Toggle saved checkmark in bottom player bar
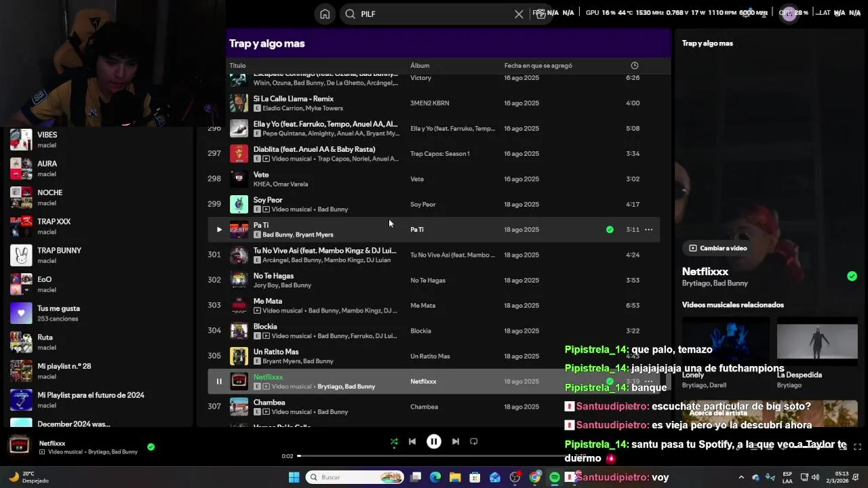868x488 pixels. point(151,447)
